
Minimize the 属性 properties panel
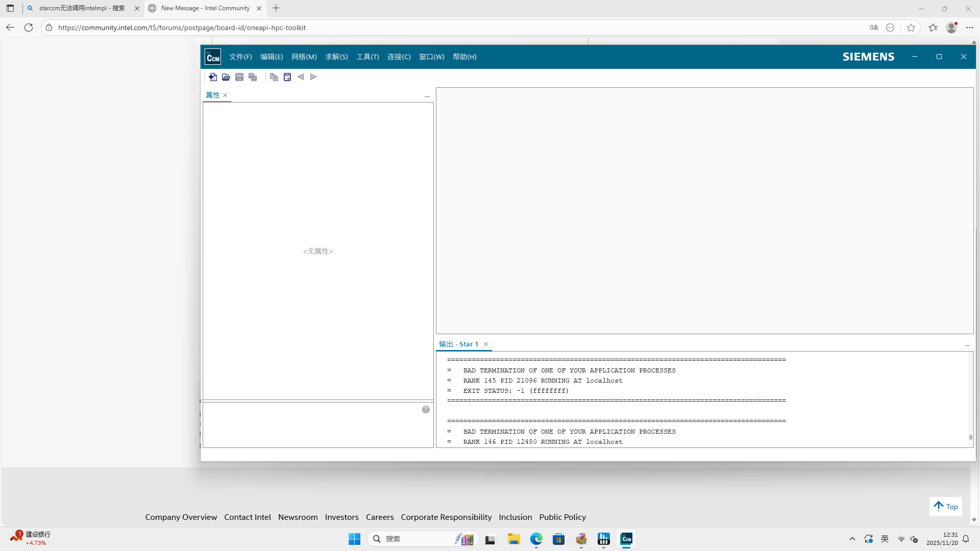point(427,96)
